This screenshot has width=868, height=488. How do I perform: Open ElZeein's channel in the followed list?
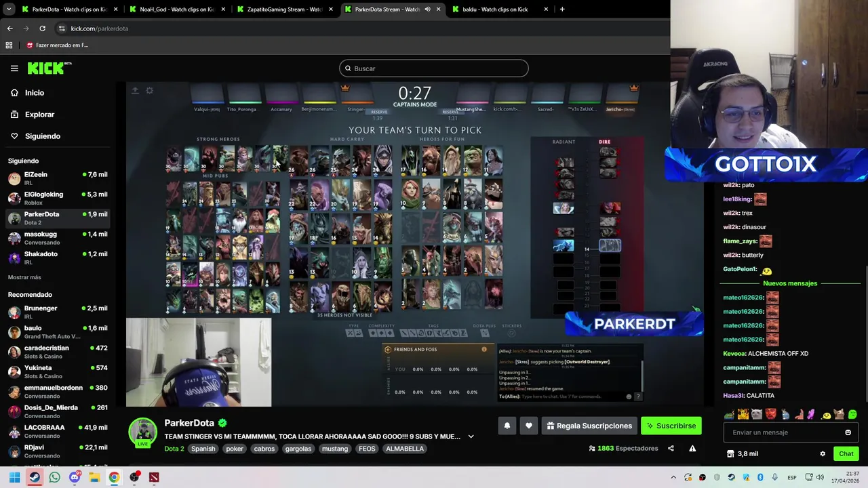[x=58, y=178]
